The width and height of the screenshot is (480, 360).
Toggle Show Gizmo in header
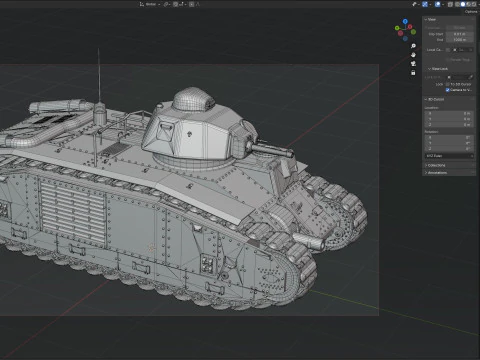[x=425, y=4]
